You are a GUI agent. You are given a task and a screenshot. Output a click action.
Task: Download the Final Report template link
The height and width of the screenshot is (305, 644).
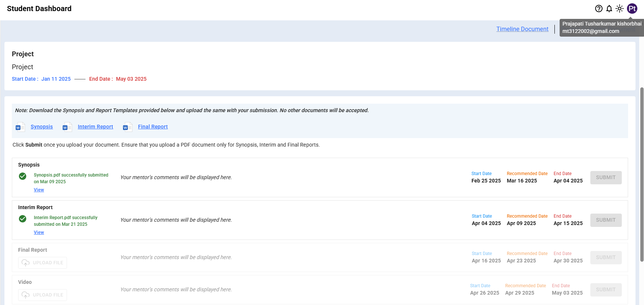point(152,127)
